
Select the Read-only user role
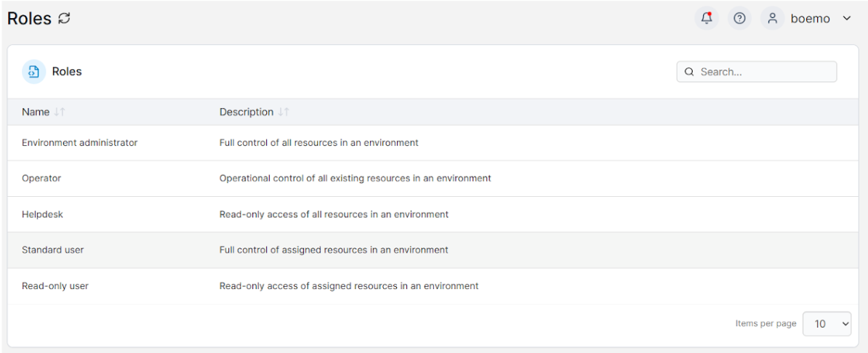coord(433,286)
